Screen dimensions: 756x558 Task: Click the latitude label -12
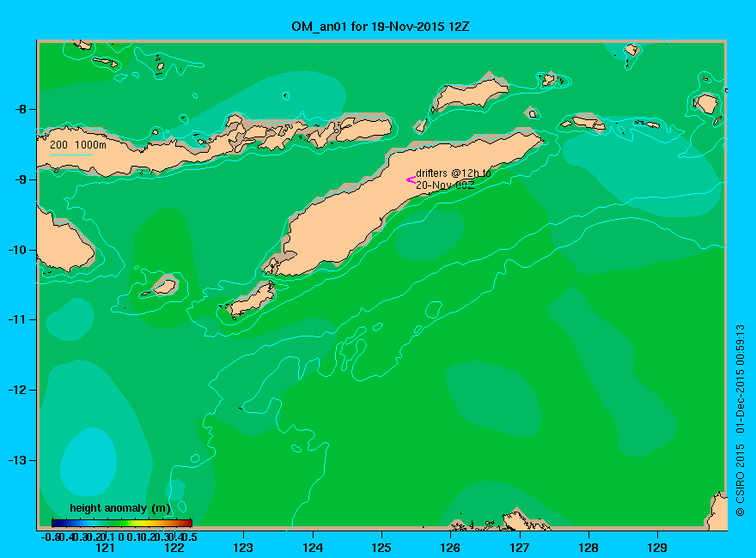click(17, 390)
